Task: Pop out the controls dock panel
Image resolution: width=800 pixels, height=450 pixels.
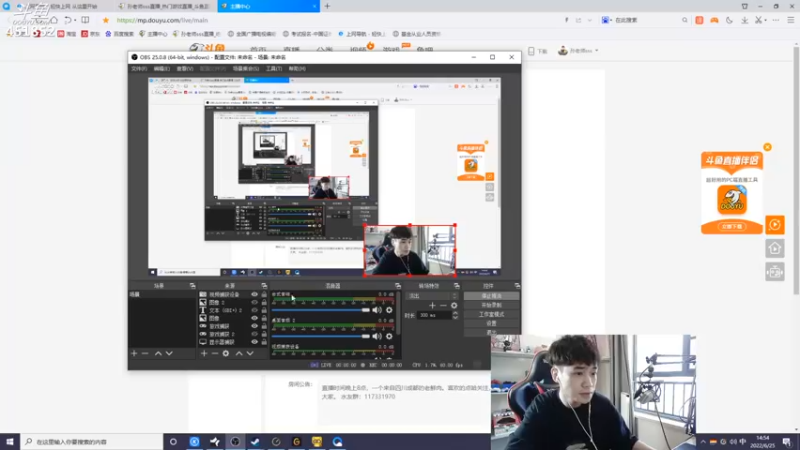Action: point(517,286)
